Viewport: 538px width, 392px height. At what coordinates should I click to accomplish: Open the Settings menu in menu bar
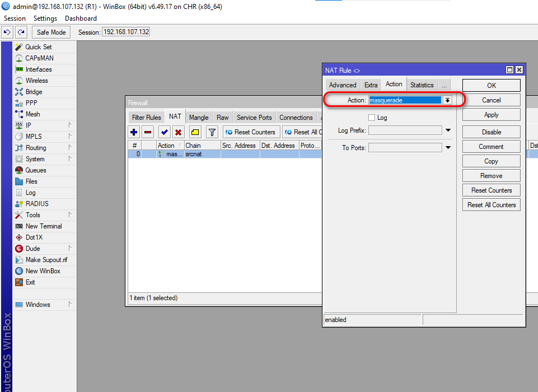45,18
